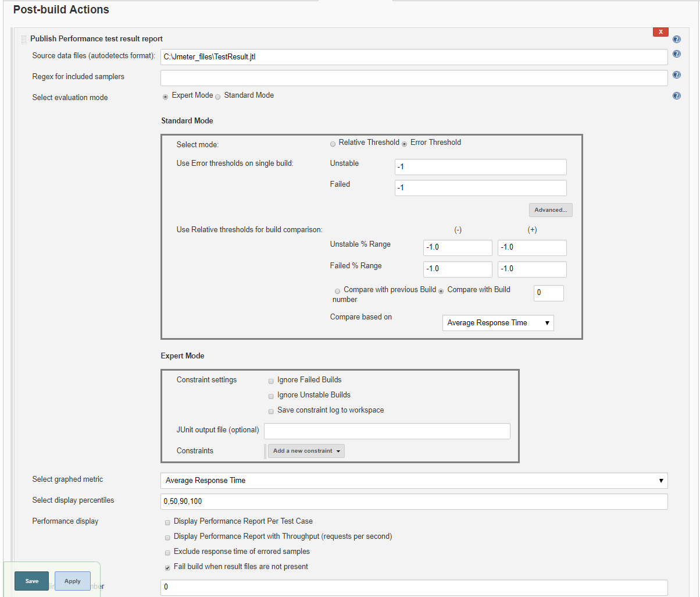This screenshot has height=597, width=700.
Task: Edit the compare Build number field
Action: click(x=549, y=293)
